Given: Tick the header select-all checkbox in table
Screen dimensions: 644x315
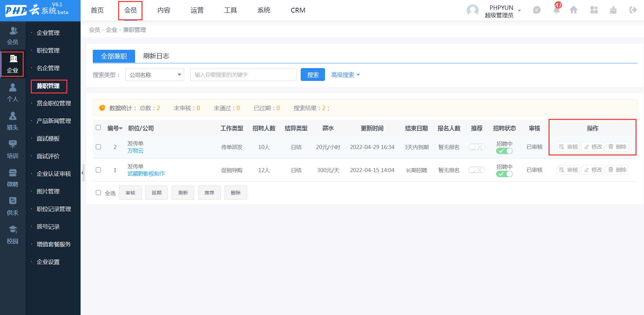Looking at the screenshot, I should pyautogui.click(x=99, y=128).
